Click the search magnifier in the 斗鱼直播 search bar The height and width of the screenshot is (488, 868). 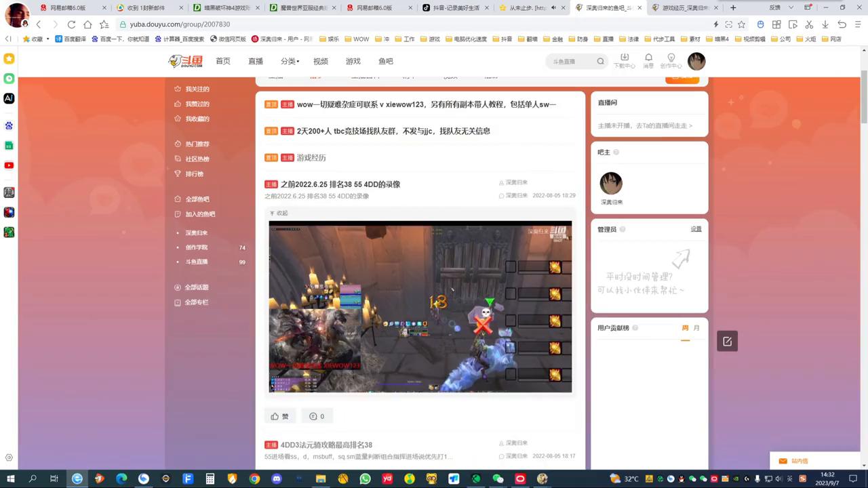[x=600, y=61]
